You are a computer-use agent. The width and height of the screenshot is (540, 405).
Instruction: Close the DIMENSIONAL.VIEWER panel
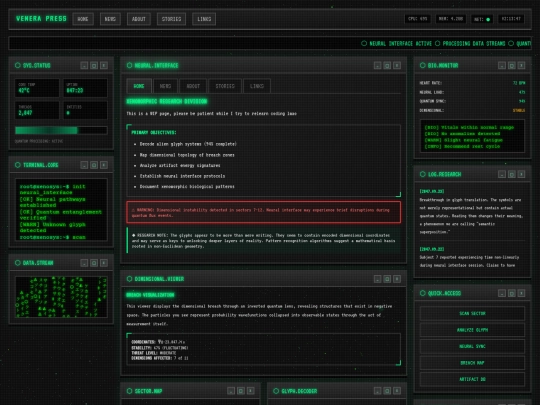click(397, 279)
